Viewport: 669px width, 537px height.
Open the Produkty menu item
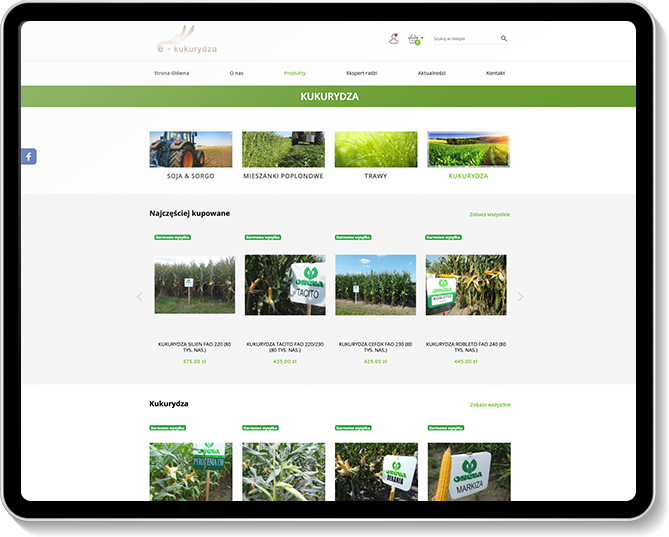pos(295,73)
